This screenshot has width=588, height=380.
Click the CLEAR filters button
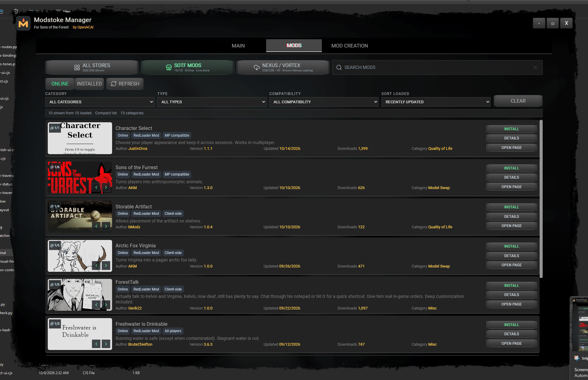518,101
